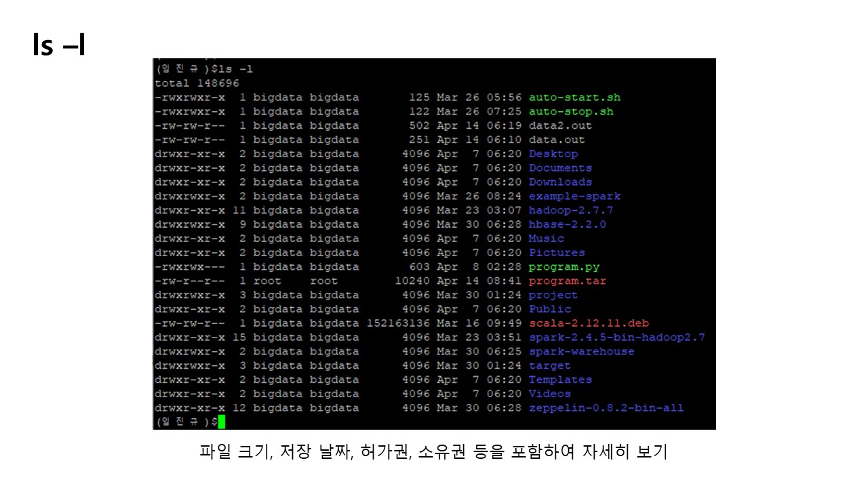Click the Videos directory name
868x488 pixels.
point(550,394)
